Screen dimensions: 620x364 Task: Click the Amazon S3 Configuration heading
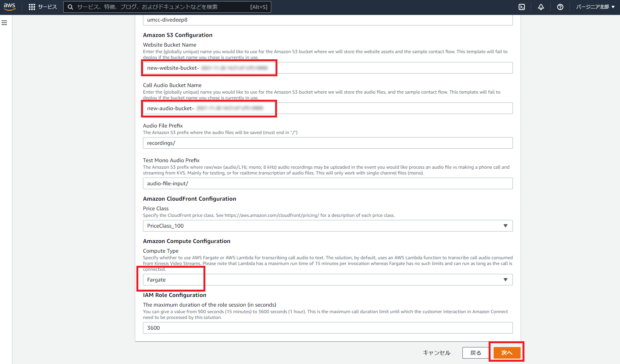pyautogui.click(x=178, y=35)
